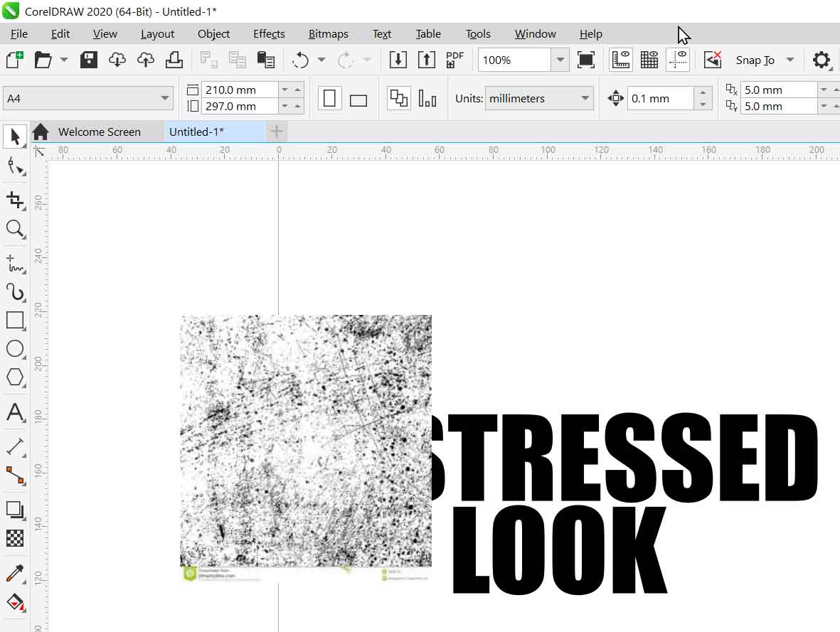Open the Options gear icon

pos(822,60)
